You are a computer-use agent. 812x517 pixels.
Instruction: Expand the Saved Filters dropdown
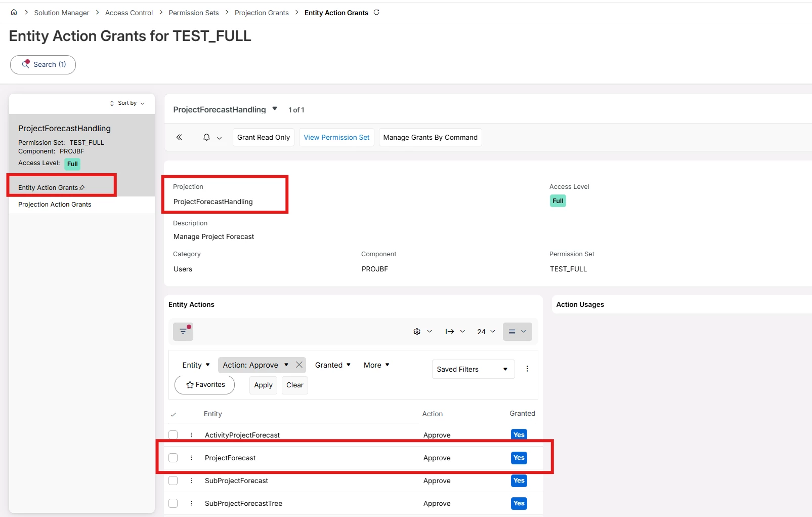click(x=473, y=369)
